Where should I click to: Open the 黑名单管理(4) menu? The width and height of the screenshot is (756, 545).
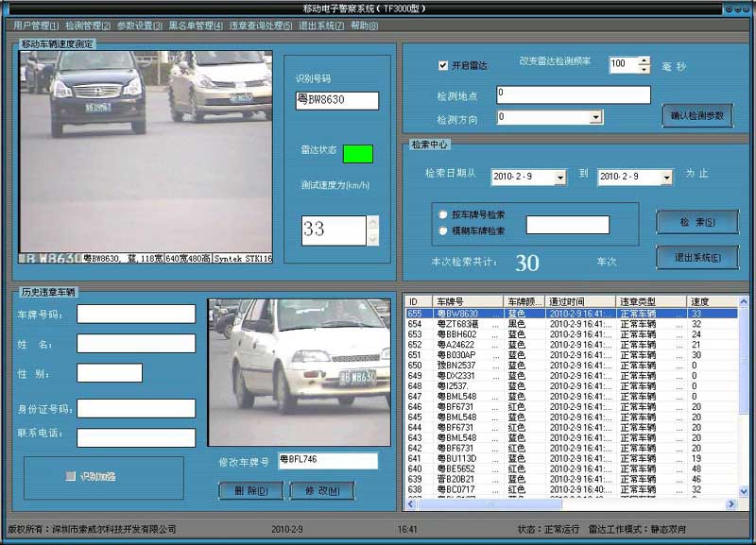(x=196, y=26)
